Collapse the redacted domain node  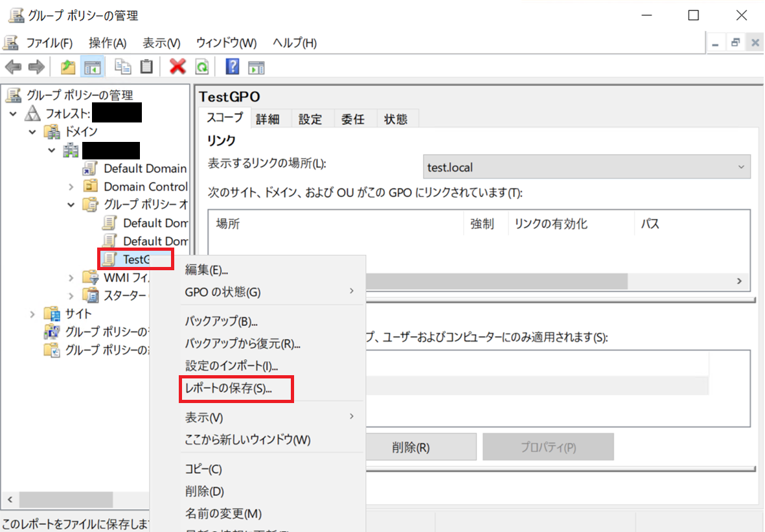point(52,150)
